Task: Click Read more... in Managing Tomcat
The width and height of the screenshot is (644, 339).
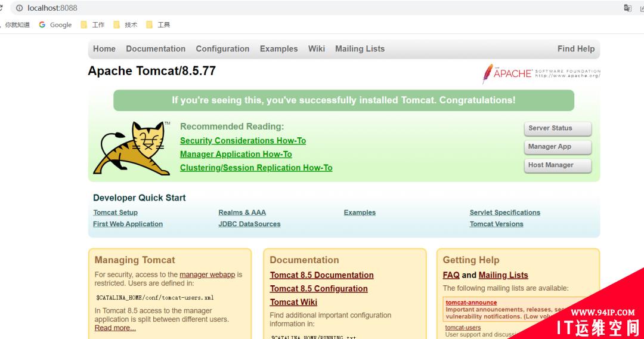Action: (x=115, y=328)
